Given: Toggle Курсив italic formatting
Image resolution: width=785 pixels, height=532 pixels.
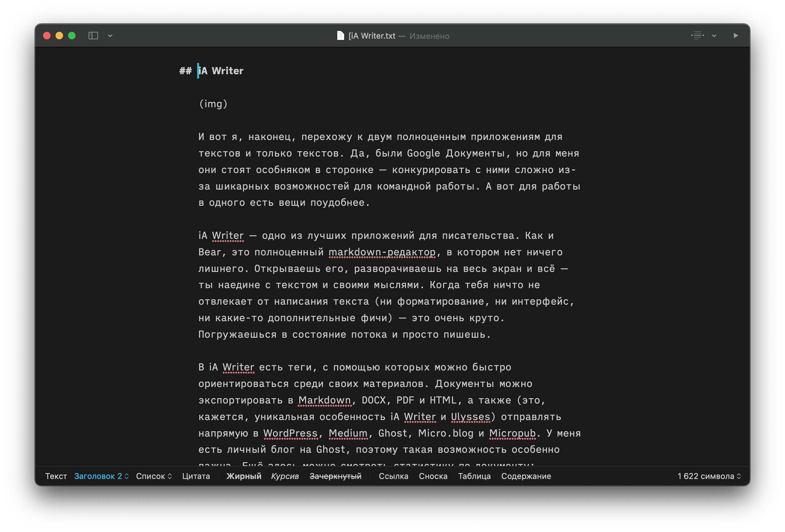Looking at the screenshot, I should point(285,476).
